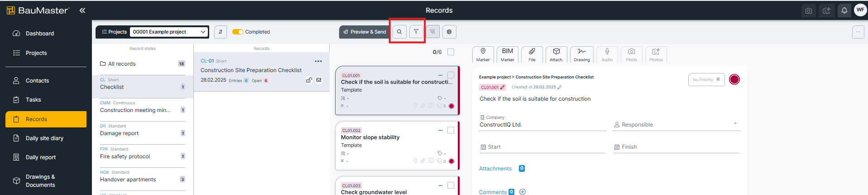Click the Photo camera button

(632, 54)
